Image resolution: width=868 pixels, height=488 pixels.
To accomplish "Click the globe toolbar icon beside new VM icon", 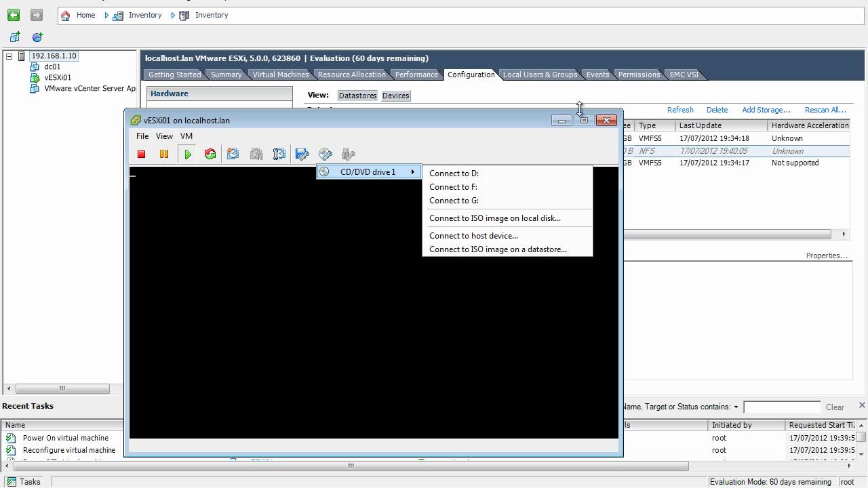I will click(x=37, y=37).
